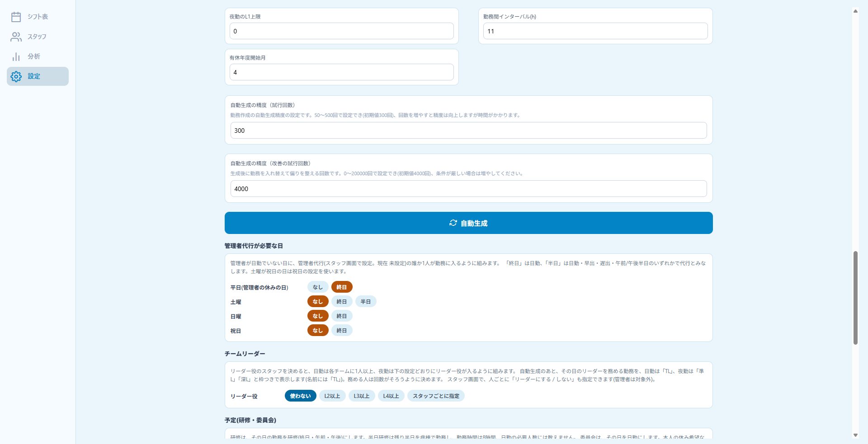Click the vertical scrollbar thumb

tap(855, 298)
